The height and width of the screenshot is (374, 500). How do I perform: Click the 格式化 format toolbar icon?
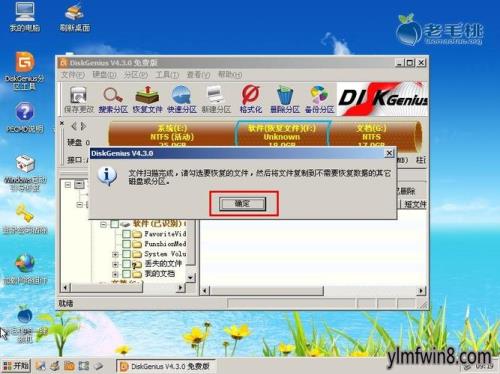tap(251, 100)
